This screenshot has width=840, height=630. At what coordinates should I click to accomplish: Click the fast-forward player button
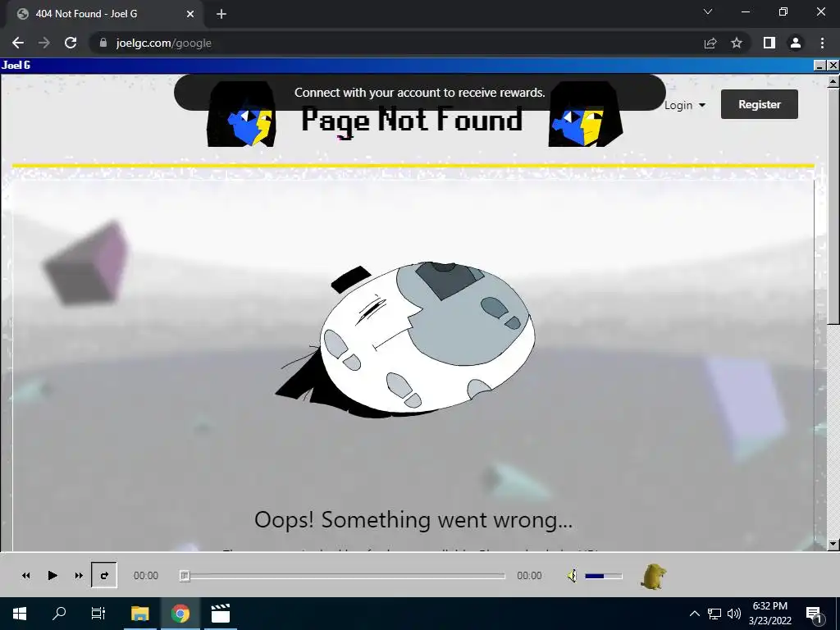79,575
